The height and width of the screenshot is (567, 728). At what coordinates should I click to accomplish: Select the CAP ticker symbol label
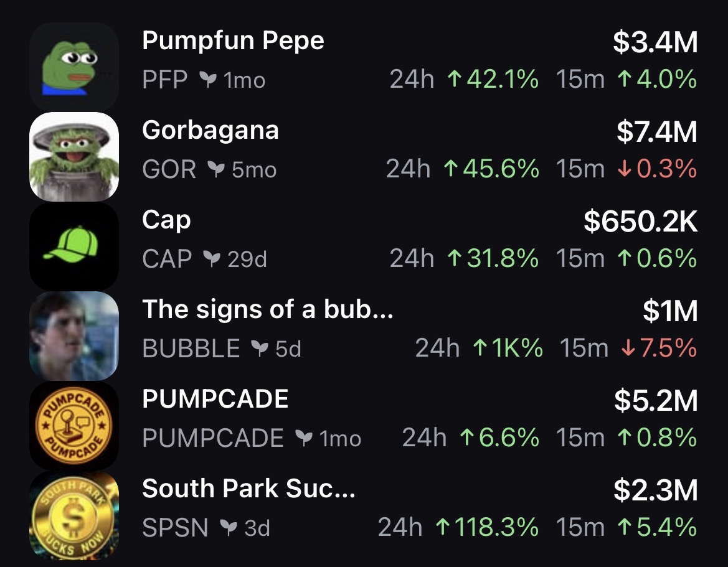click(x=167, y=259)
